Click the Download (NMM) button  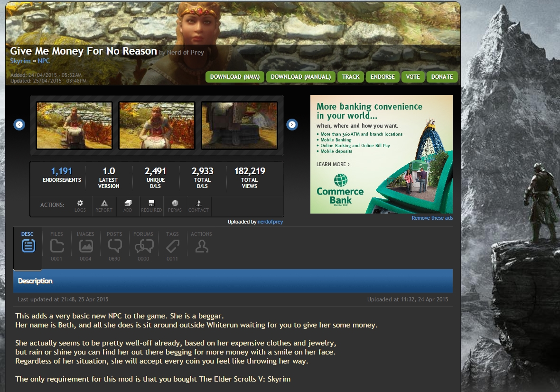pyautogui.click(x=234, y=77)
